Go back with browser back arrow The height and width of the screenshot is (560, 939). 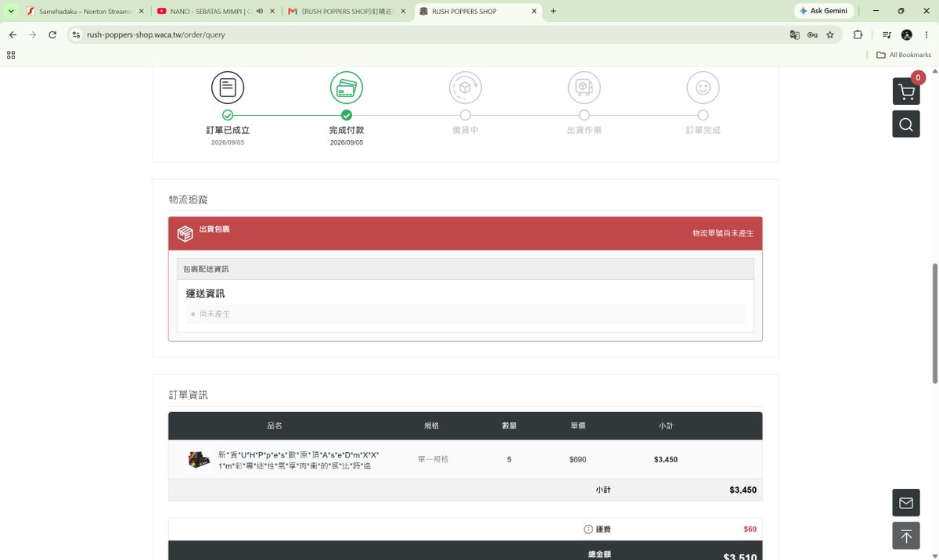13,34
